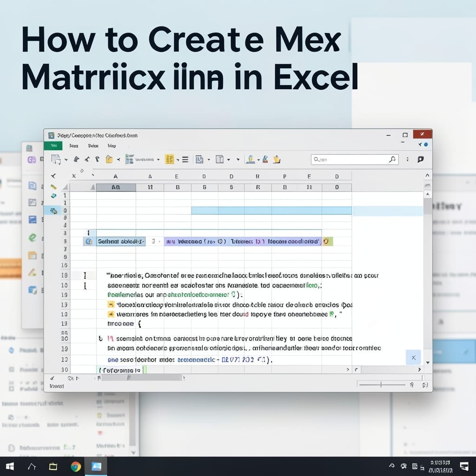The image size is (476, 476).
Task: Open Windows Start menu
Action: 10,467
